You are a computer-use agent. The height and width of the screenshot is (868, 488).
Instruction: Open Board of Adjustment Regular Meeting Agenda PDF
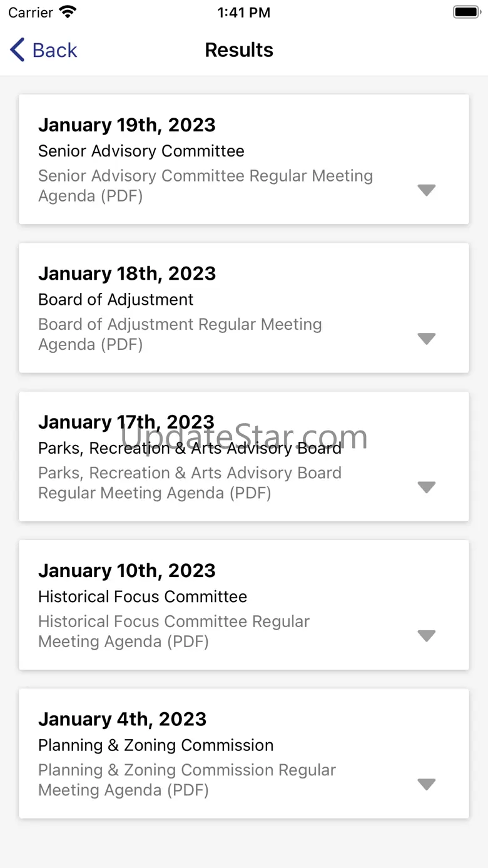click(180, 334)
